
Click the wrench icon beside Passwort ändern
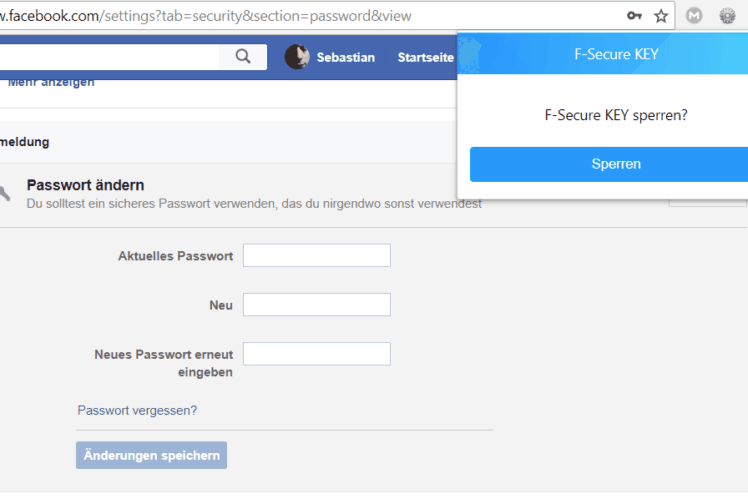4,193
